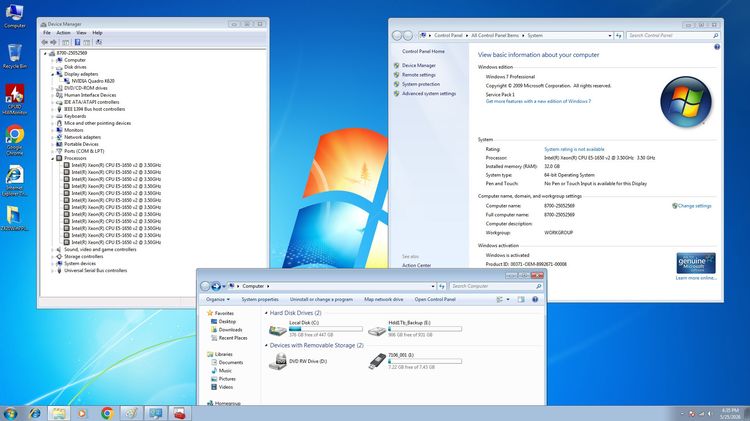Expand DVD/CD-ROM drives node
Viewport: 750px width, 421px height.
(53, 88)
